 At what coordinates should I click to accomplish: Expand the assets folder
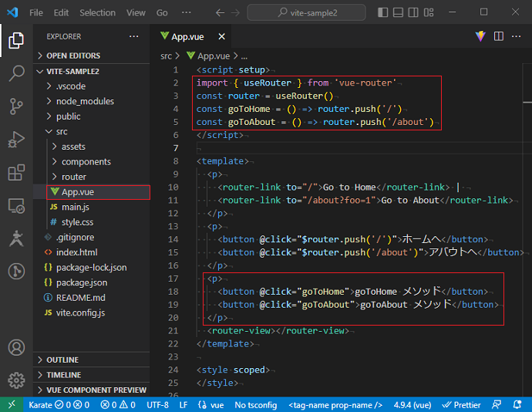[92, 147]
